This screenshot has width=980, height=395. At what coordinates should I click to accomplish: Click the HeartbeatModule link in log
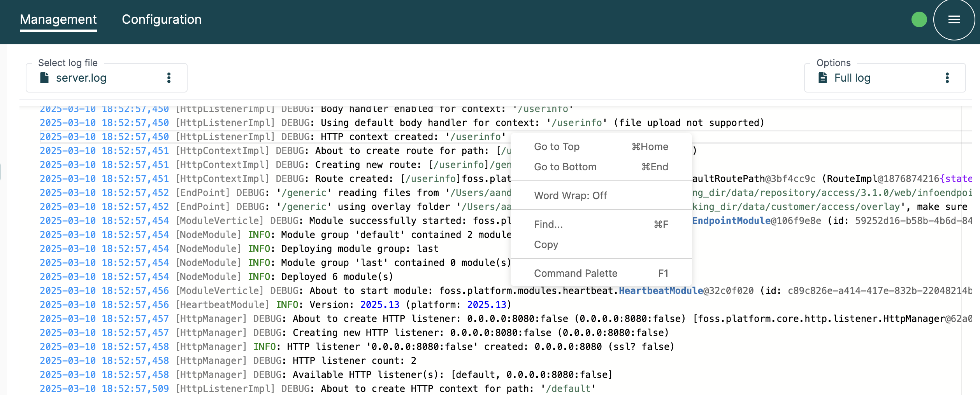coord(660,291)
